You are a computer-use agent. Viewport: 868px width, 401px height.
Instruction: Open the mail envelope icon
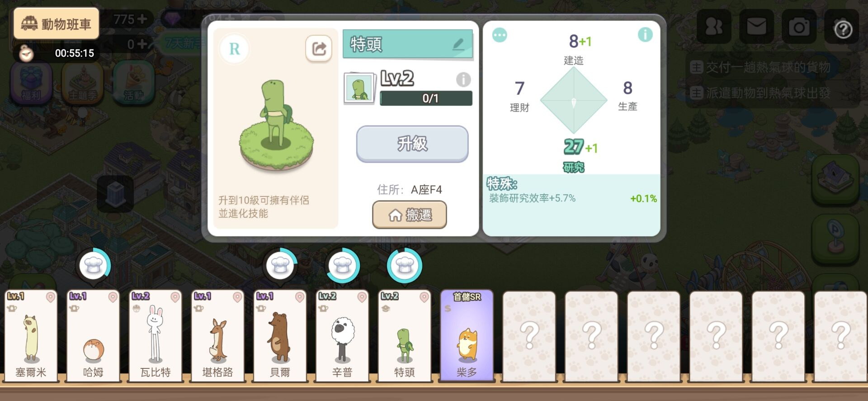[x=756, y=27]
